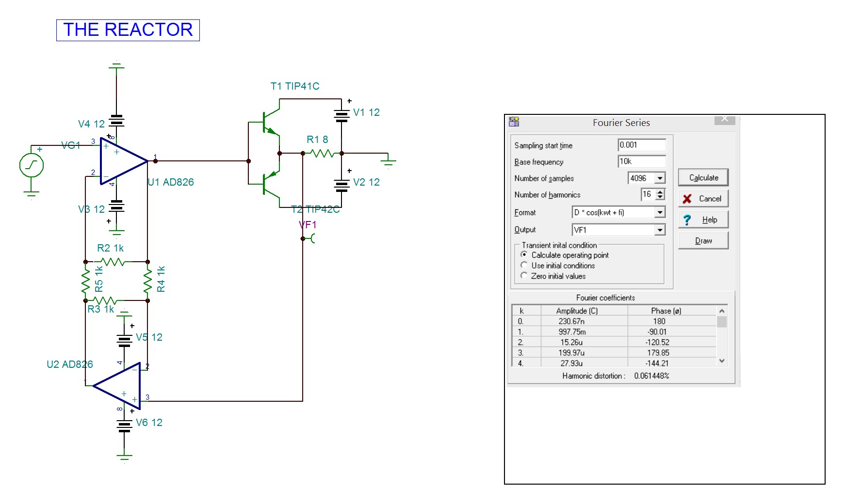Select Use initial conditions option
This screenshot has width=845, height=504.
tap(524, 265)
